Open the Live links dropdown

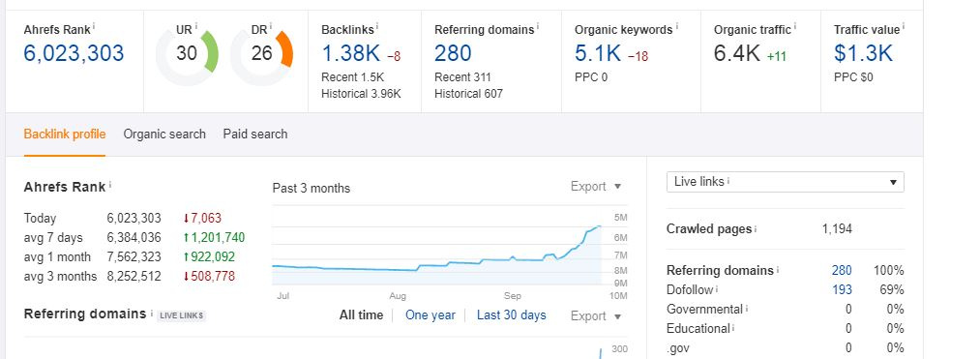[785, 182]
